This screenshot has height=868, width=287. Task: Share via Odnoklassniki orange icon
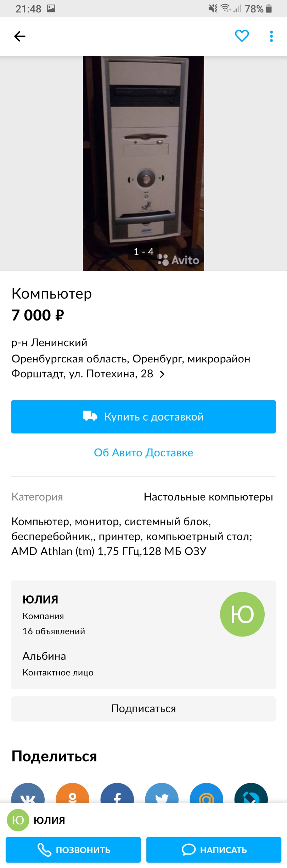73,794
